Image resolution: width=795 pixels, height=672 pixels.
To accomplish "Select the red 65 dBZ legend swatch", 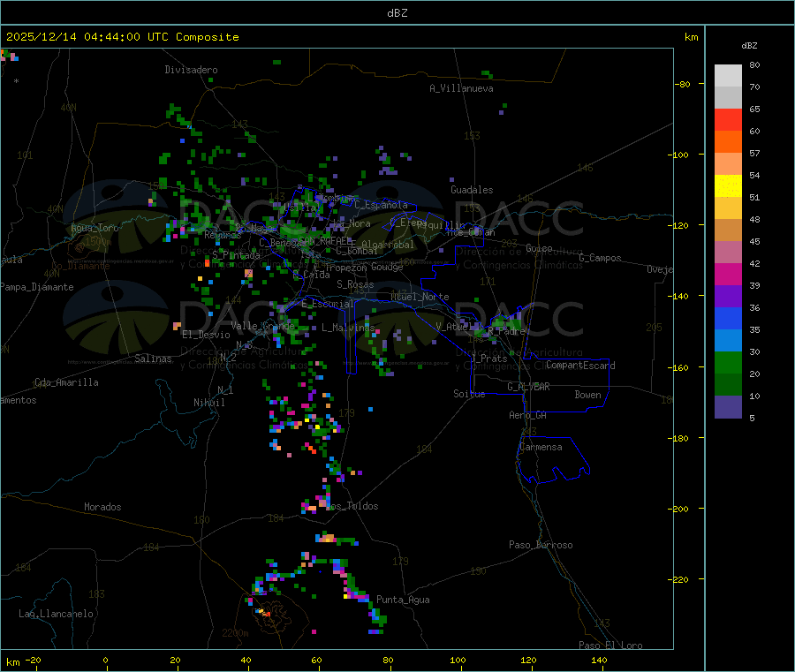I will [728, 119].
